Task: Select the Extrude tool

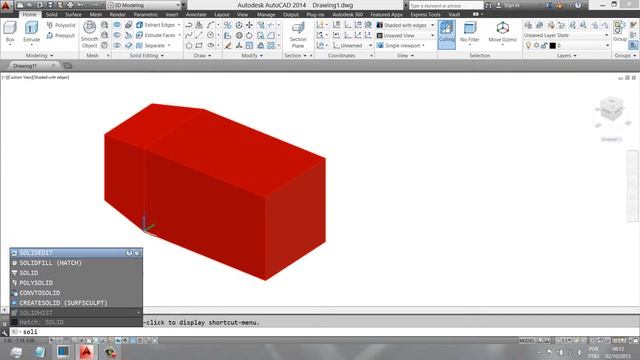Action: 31,32
